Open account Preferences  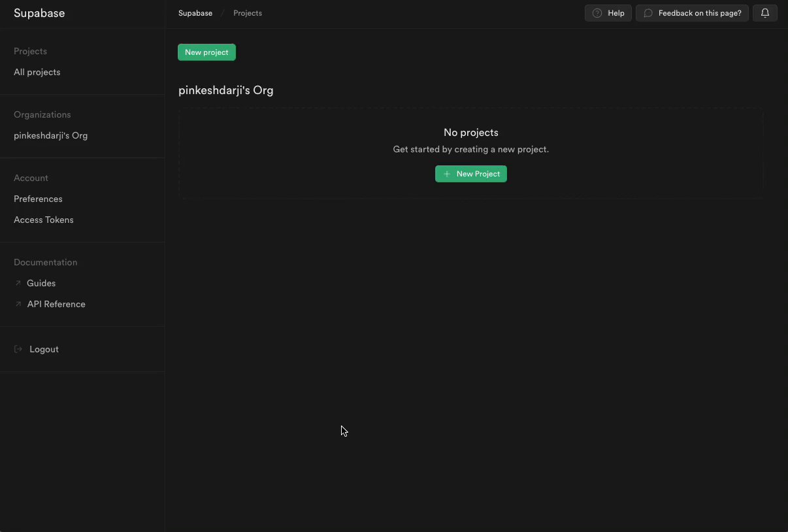pyautogui.click(x=39, y=199)
